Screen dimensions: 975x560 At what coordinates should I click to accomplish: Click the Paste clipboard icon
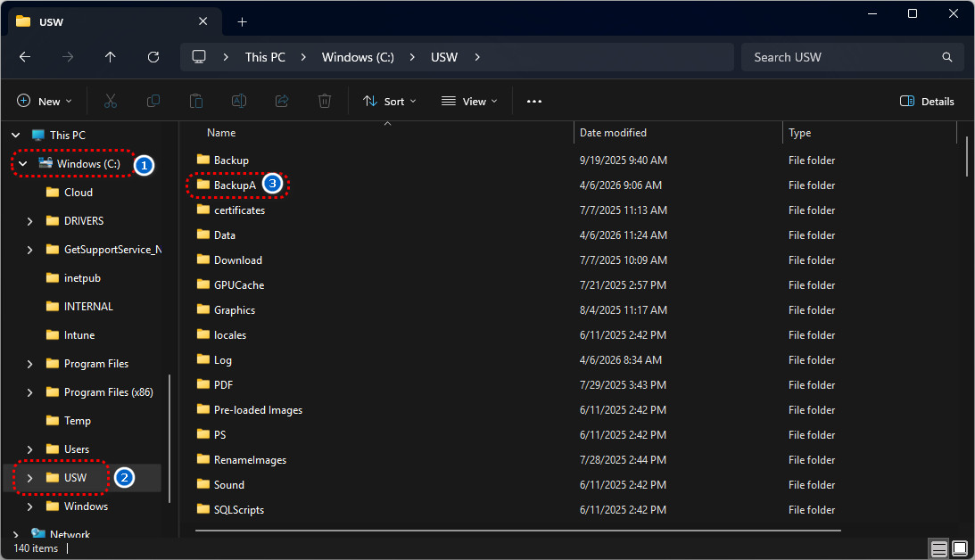(196, 102)
